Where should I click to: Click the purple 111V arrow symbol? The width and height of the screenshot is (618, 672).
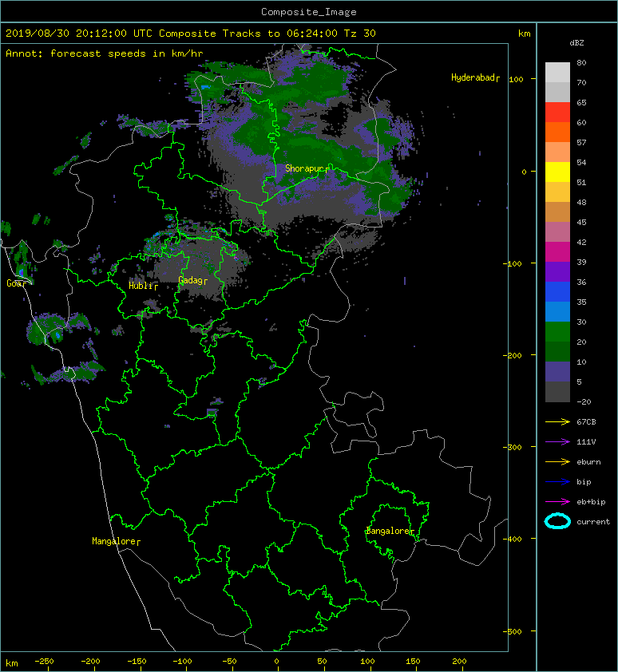557,442
